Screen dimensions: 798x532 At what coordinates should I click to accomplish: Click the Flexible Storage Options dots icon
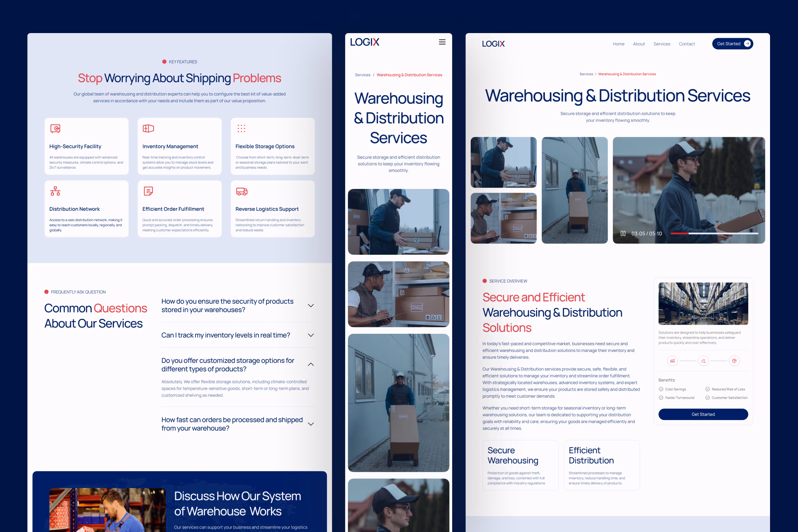coord(241,129)
